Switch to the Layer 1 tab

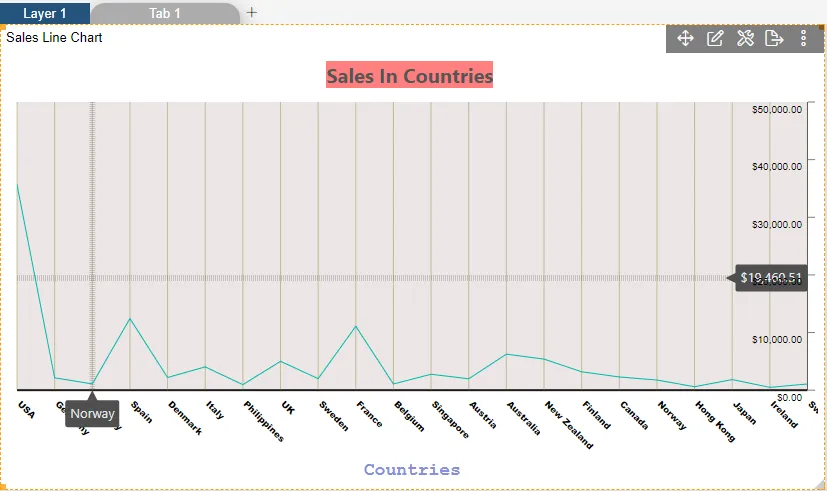point(45,13)
